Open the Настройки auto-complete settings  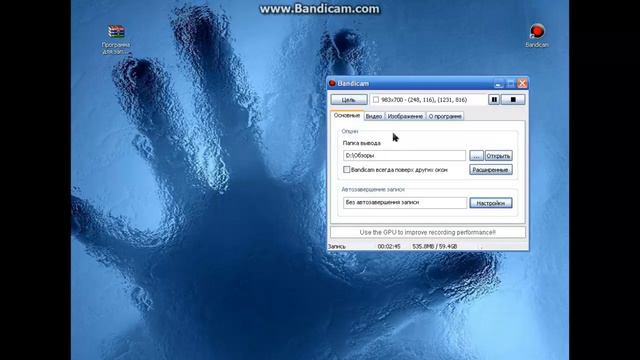pos(491,203)
